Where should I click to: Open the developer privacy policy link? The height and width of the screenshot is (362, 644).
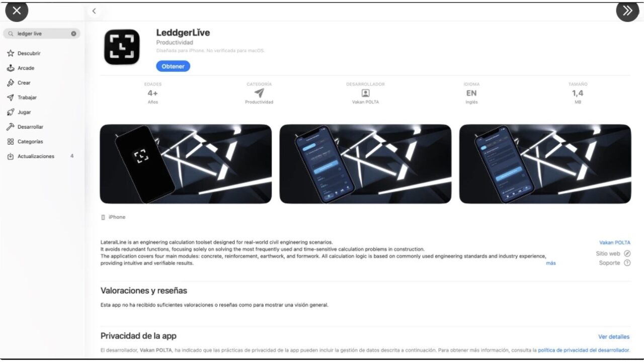pyautogui.click(x=584, y=350)
